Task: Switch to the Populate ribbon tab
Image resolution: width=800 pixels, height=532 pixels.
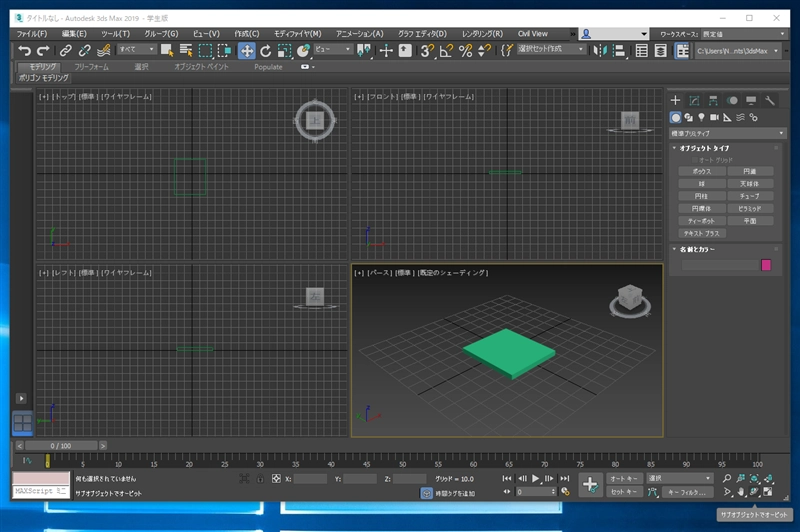Action: pos(268,67)
